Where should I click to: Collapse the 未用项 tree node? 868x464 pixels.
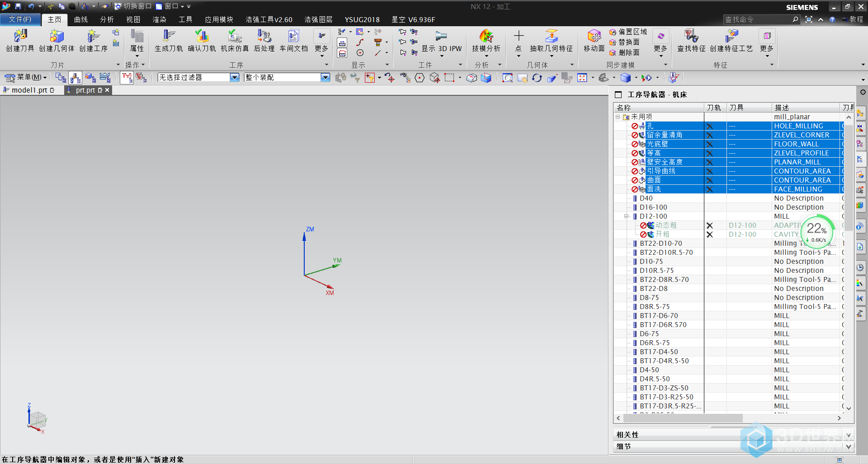click(x=618, y=117)
